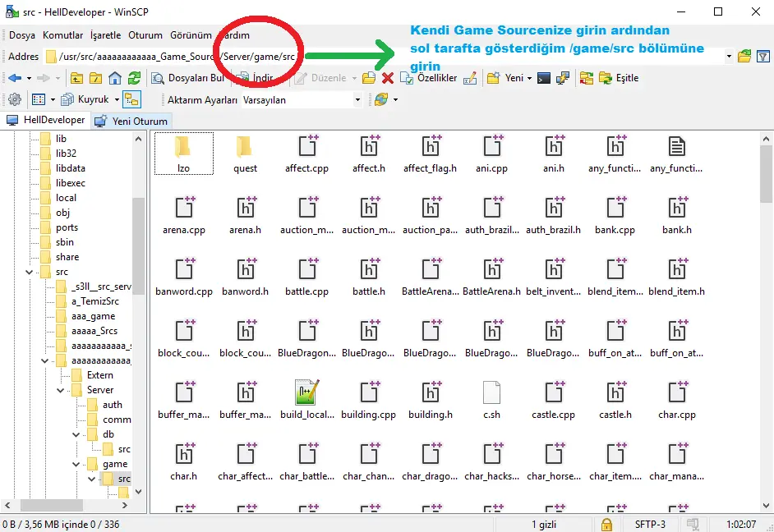The height and width of the screenshot is (532, 774).
Task: Click the İndir download button
Action: 256,78
